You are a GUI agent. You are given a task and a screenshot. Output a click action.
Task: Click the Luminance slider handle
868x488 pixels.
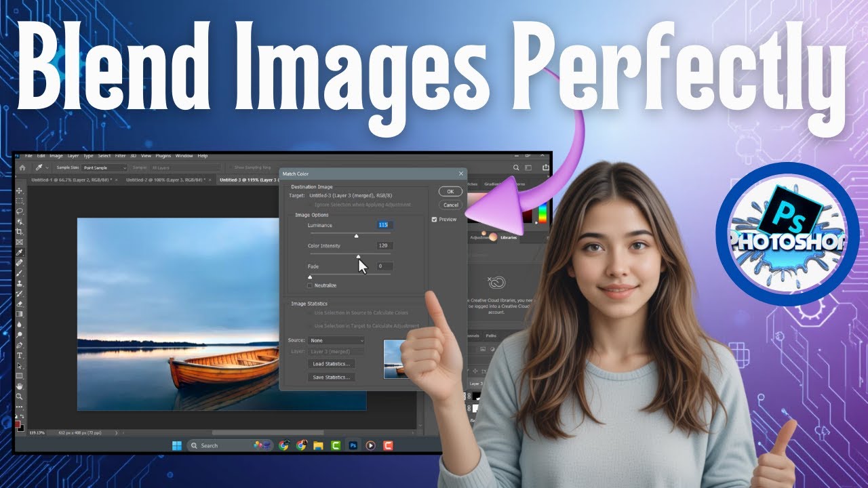356,235
